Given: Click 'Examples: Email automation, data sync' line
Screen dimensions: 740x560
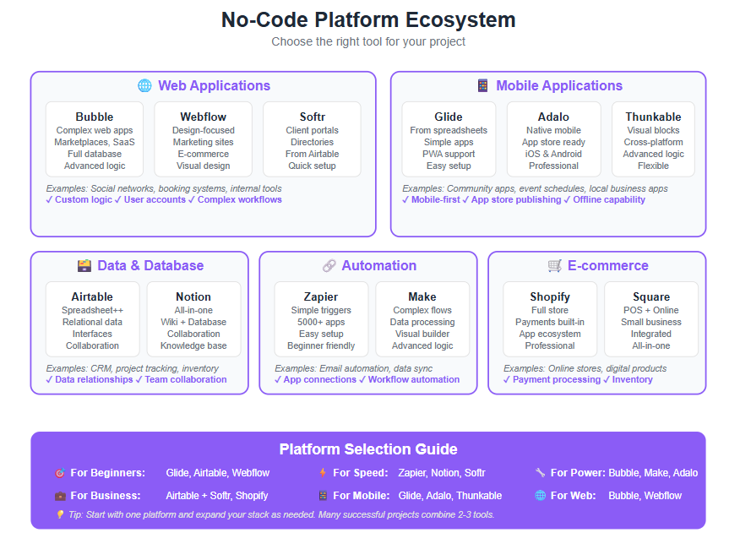Looking at the screenshot, I should pyautogui.click(x=353, y=368).
